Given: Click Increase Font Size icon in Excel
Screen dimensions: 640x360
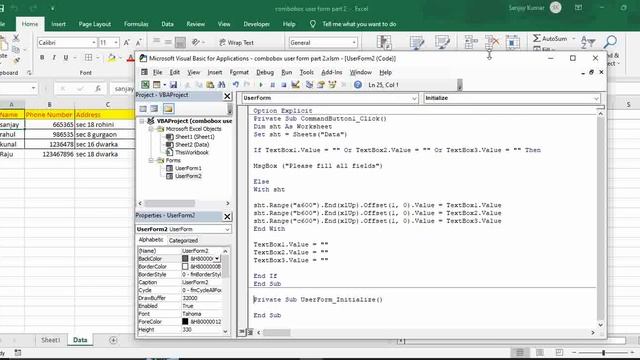Looking at the screenshot, I should 127,42.
